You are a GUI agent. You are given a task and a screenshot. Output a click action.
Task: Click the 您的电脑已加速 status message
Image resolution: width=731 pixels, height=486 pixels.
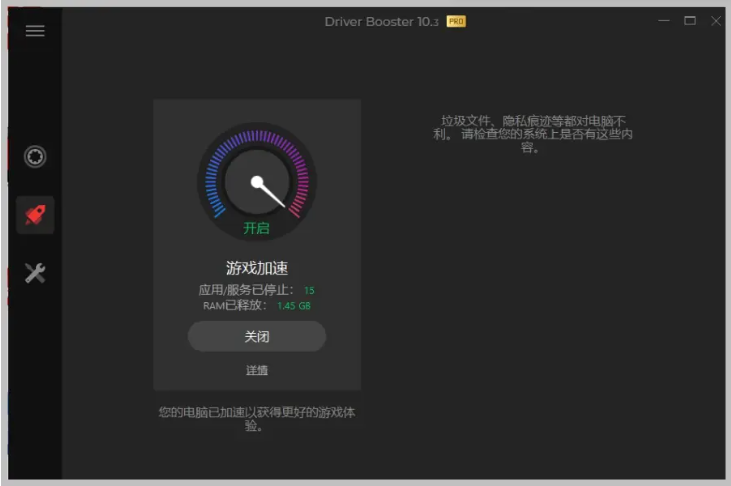point(257,419)
